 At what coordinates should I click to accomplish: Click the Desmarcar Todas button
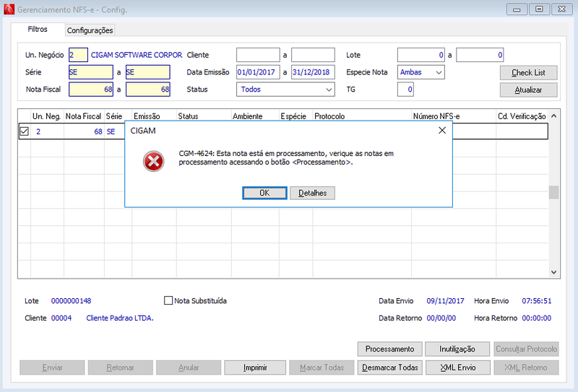(x=389, y=367)
